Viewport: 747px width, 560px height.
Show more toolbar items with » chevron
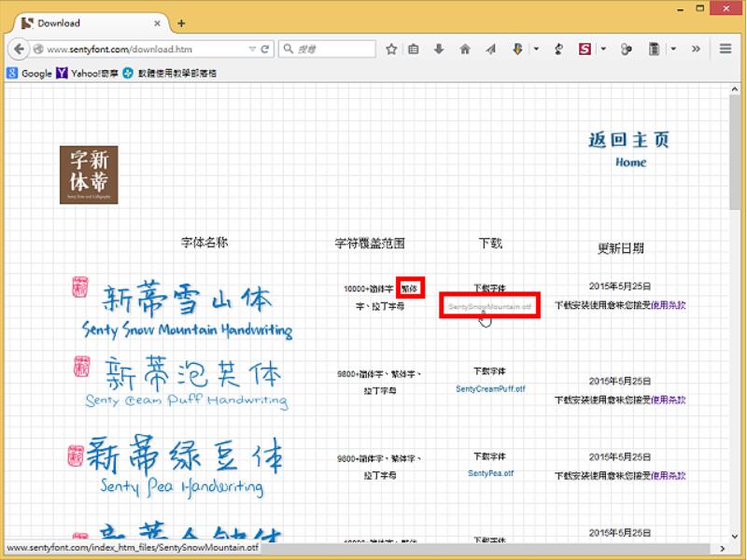[x=696, y=49]
